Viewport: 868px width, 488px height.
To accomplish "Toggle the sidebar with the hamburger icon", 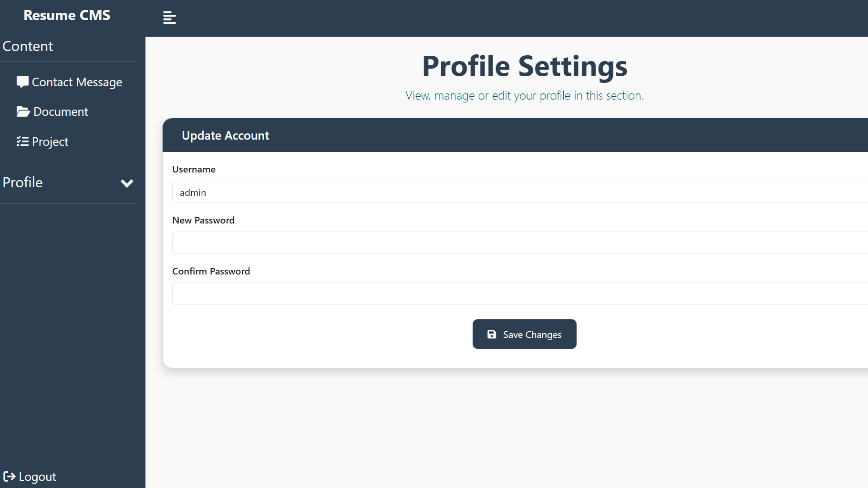I will (169, 18).
